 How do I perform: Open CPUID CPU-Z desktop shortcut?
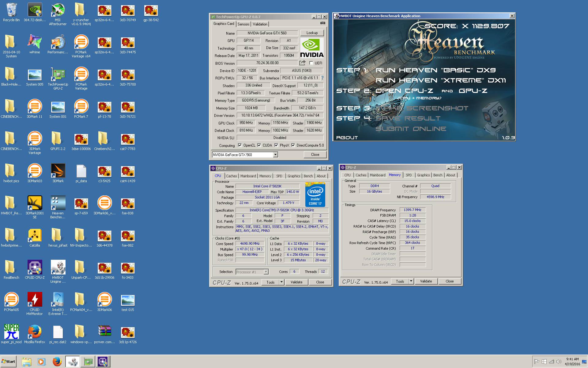35,270
